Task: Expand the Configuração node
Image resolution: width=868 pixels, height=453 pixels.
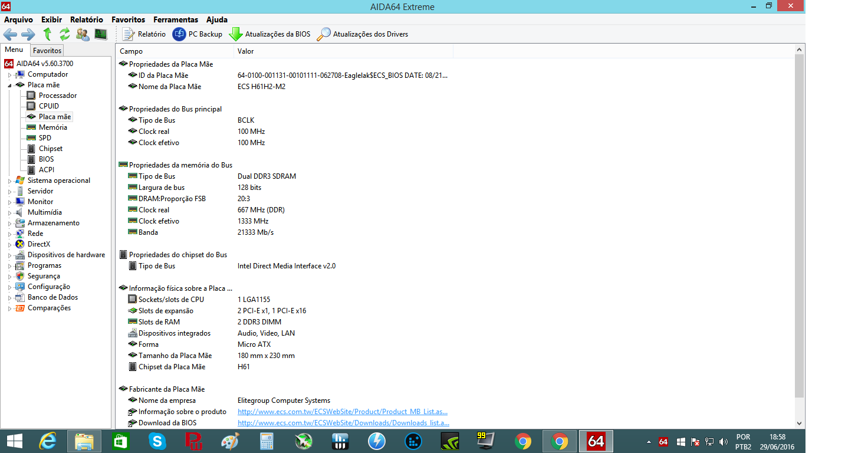Action: click(x=9, y=287)
